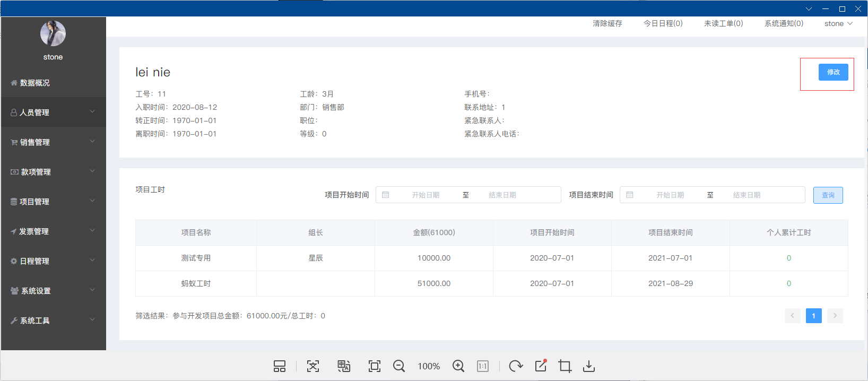Open the edit image icon
The height and width of the screenshot is (381, 868).
coord(541,366)
